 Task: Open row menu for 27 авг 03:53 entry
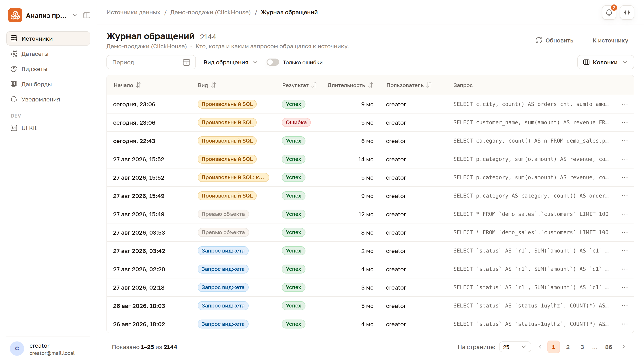coord(625,232)
